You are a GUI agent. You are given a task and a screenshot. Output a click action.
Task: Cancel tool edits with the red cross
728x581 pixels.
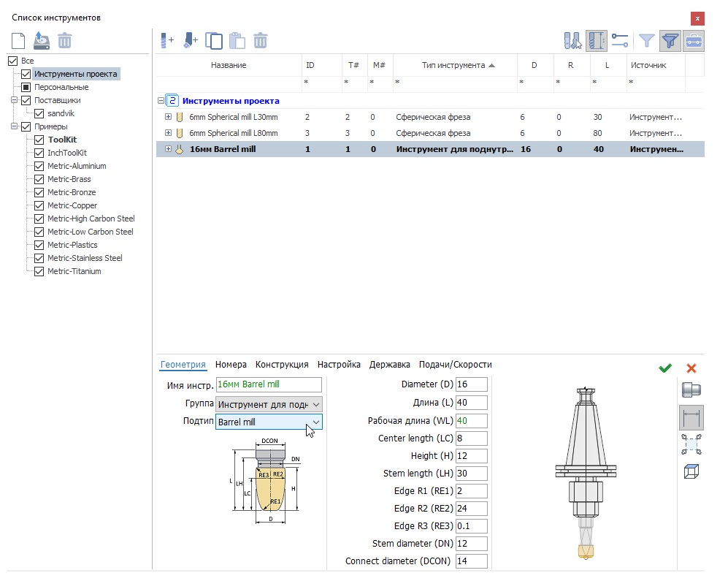(x=691, y=368)
